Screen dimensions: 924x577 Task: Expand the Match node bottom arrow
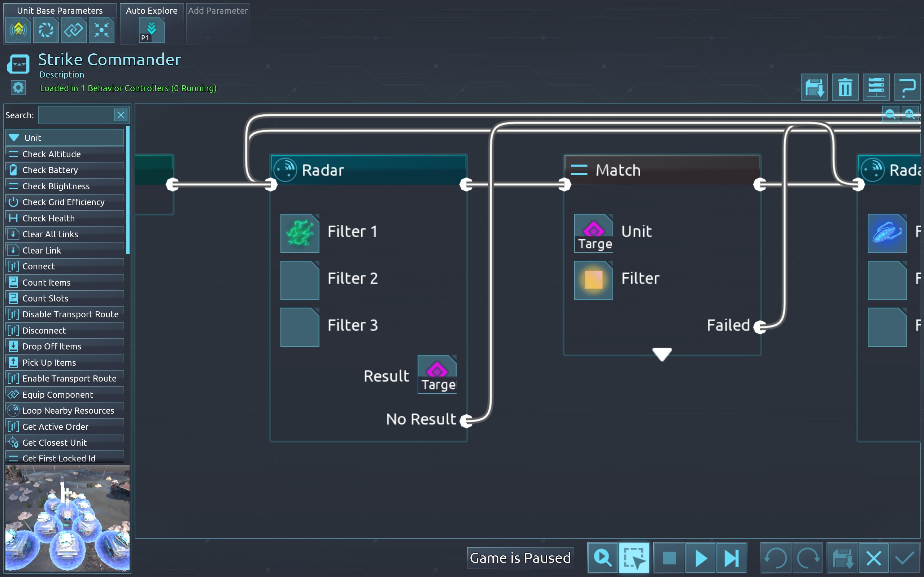point(662,354)
